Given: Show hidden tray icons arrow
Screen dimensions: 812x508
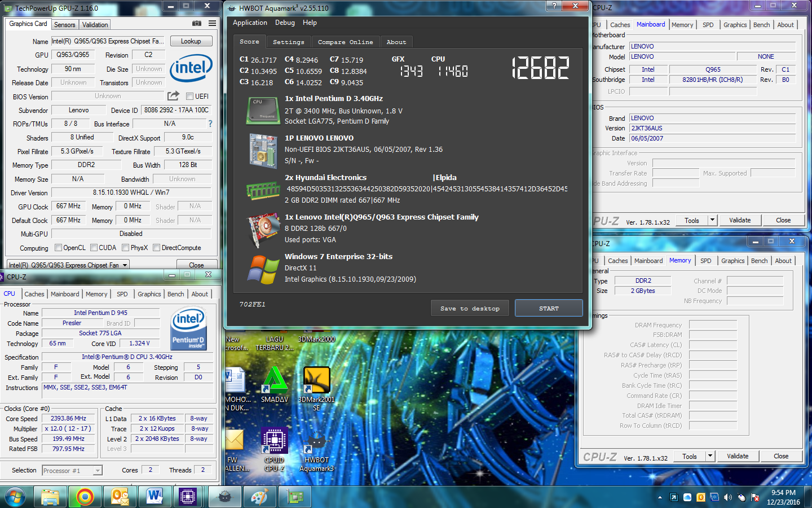Looking at the screenshot, I should pyautogui.click(x=660, y=497).
